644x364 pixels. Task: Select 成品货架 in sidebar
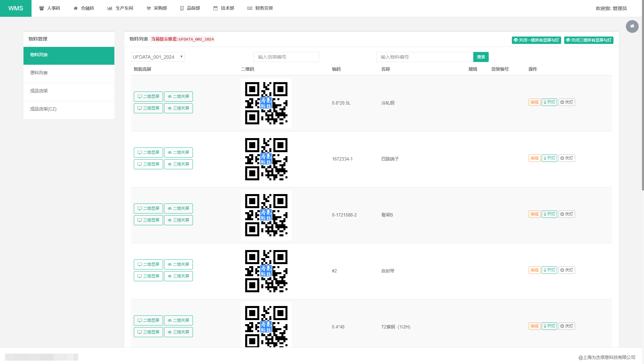click(x=69, y=92)
